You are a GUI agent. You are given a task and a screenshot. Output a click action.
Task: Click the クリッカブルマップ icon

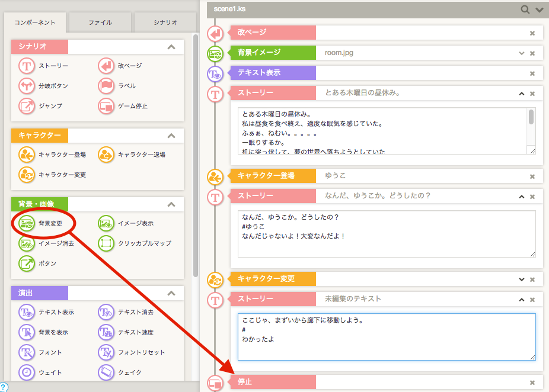(106, 243)
